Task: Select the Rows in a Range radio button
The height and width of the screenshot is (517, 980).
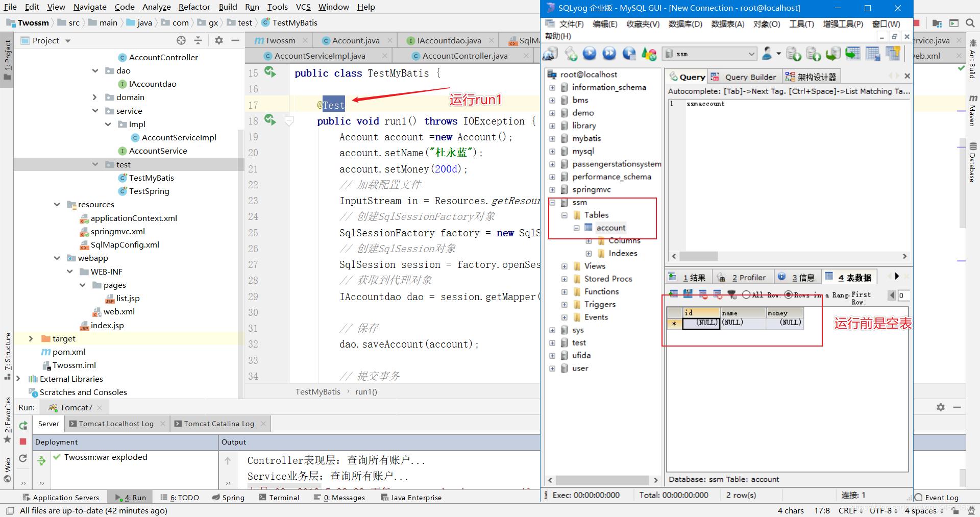Action: (x=788, y=294)
